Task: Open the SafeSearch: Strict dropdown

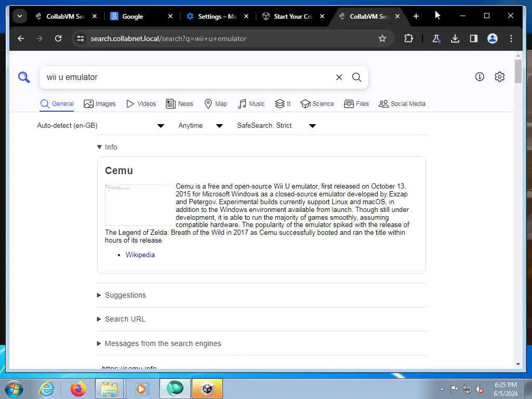Action: (277, 126)
